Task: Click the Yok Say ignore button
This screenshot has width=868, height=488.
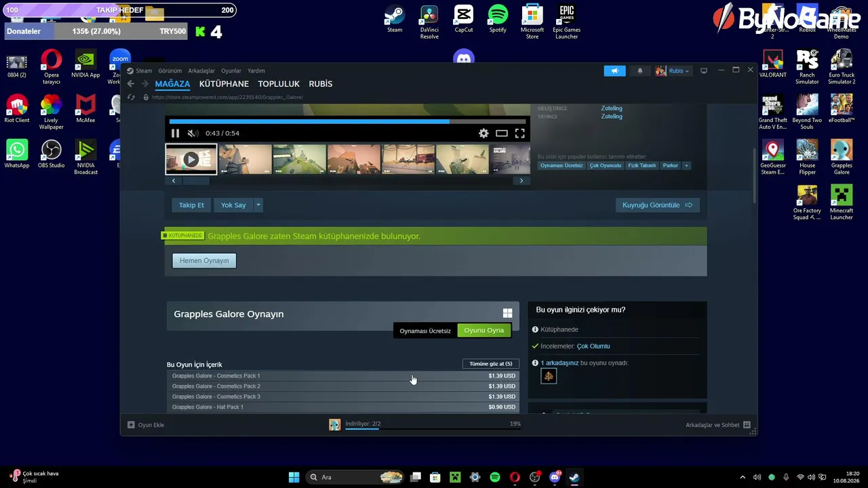Action: tap(233, 205)
